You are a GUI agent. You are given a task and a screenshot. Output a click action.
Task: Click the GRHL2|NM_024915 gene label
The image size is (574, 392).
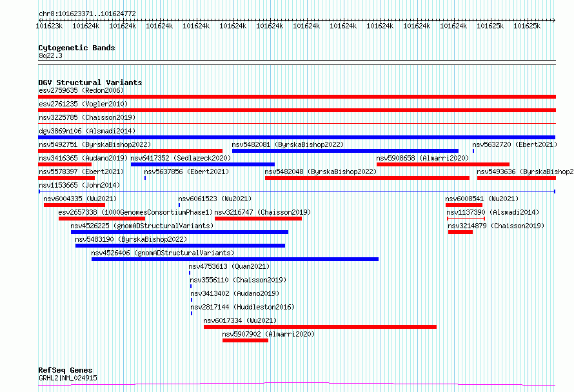(68, 378)
